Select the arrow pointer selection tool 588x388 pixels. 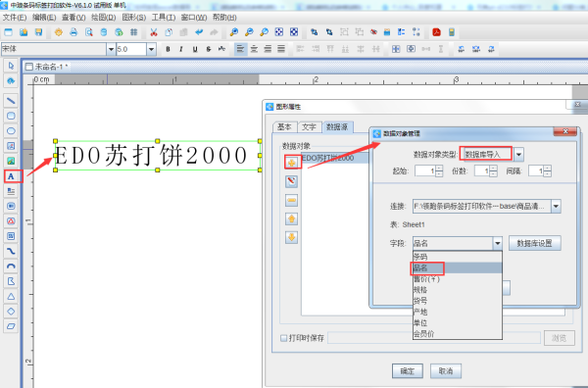point(11,66)
